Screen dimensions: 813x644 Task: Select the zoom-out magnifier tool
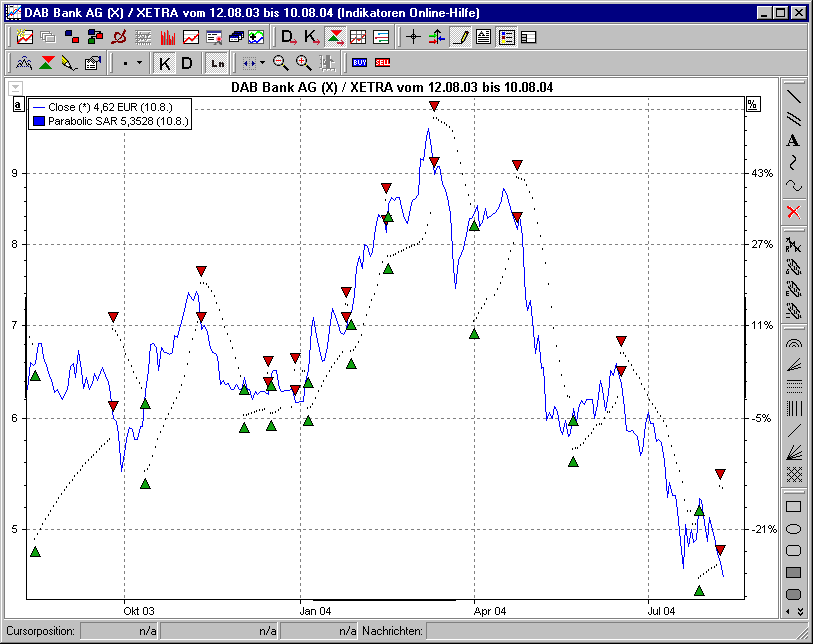point(280,63)
